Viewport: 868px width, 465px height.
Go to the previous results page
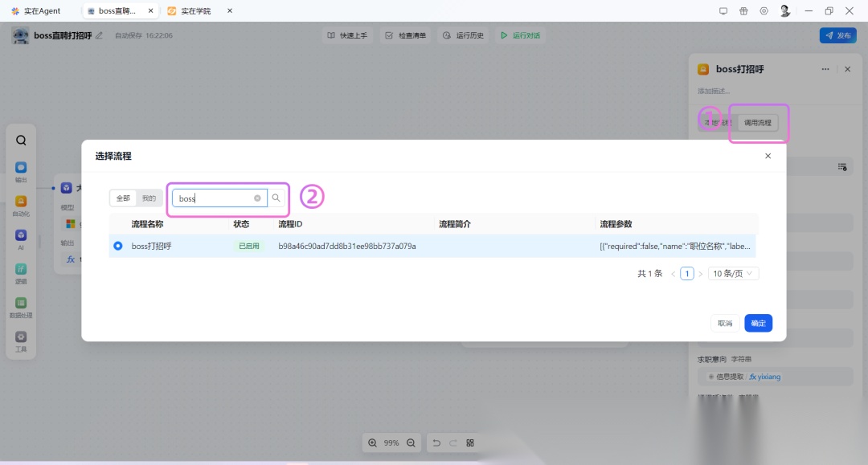coord(674,274)
